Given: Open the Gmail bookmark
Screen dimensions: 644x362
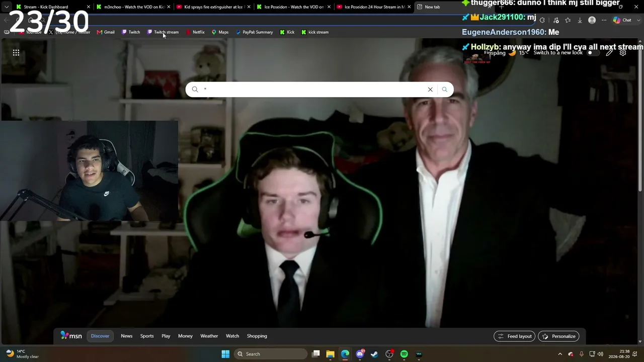Looking at the screenshot, I should tap(106, 32).
